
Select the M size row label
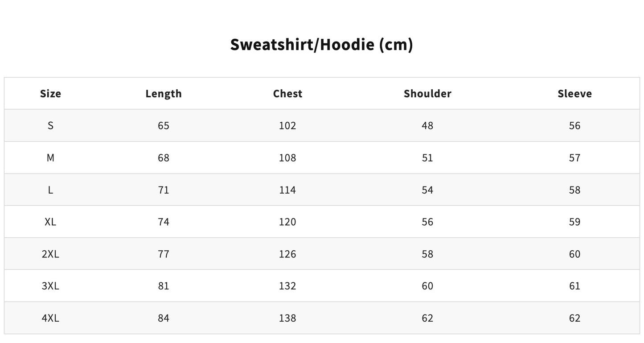point(50,158)
